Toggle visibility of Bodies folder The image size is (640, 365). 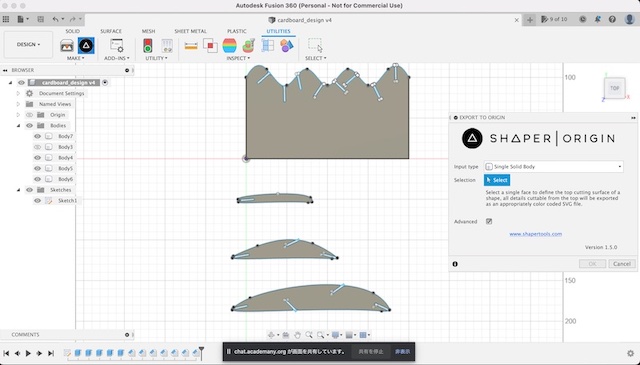[x=29, y=125]
